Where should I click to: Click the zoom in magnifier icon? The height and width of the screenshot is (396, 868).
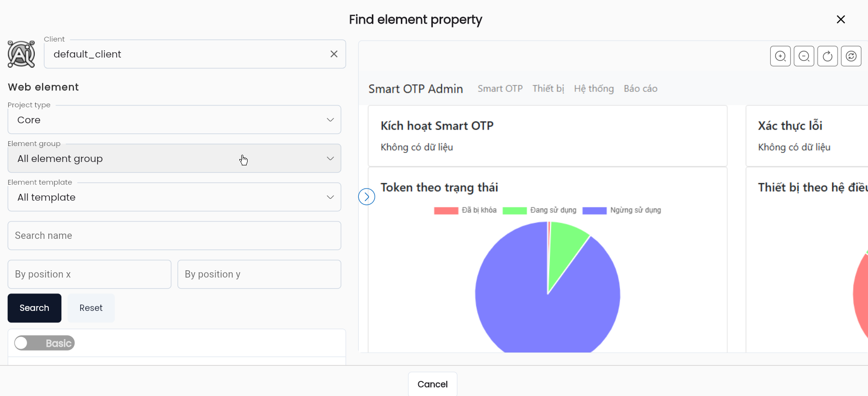click(780, 56)
